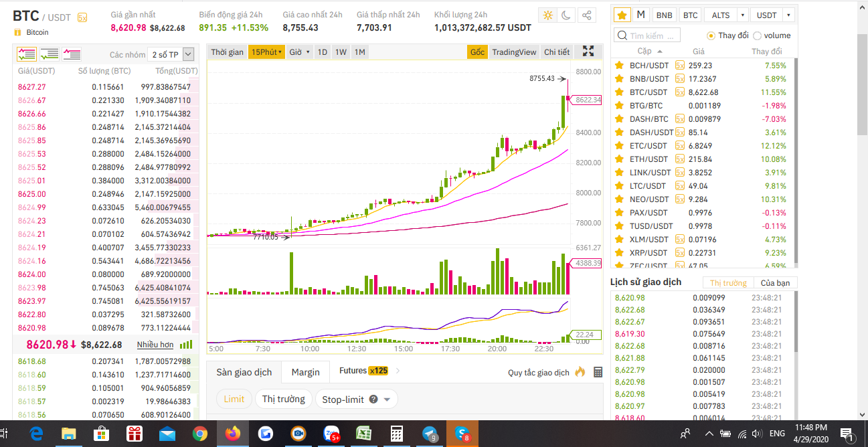Click the share icon button
Image resolution: width=868 pixels, height=447 pixels.
tap(586, 15)
